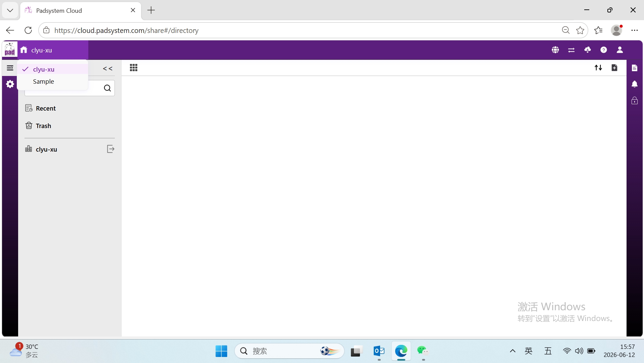Open a new browser tab
Viewport: 644px width, 363px height.
click(151, 10)
